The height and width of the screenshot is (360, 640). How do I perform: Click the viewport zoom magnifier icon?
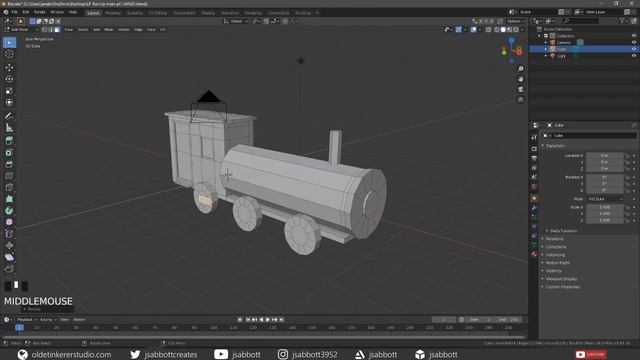click(x=520, y=69)
